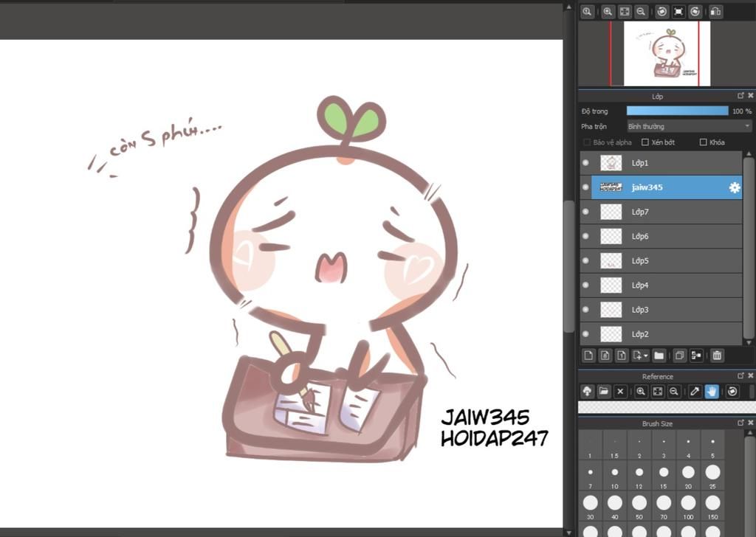Create a new color layer
Screen dimensions: 756x537
tap(588, 356)
